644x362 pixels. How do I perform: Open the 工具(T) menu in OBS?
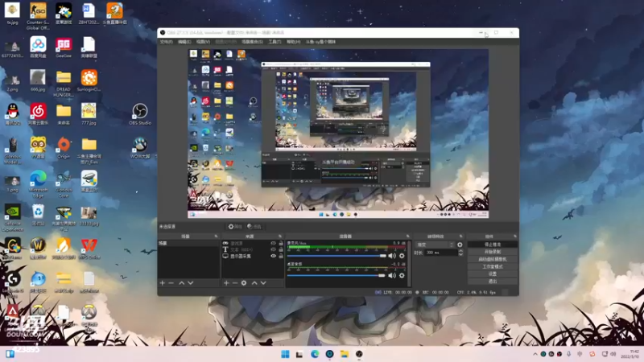click(275, 42)
